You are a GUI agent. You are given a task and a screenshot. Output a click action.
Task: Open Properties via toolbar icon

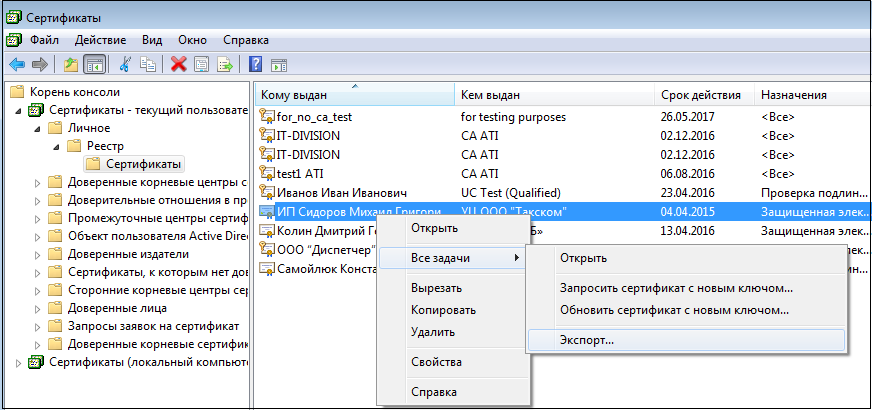coord(201,64)
